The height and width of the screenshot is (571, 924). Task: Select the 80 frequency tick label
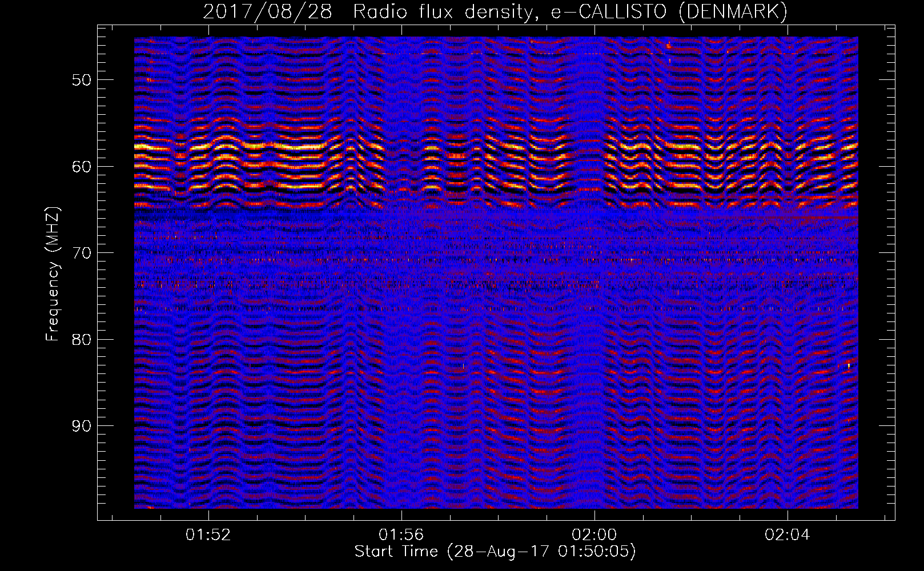click(82, 340)
